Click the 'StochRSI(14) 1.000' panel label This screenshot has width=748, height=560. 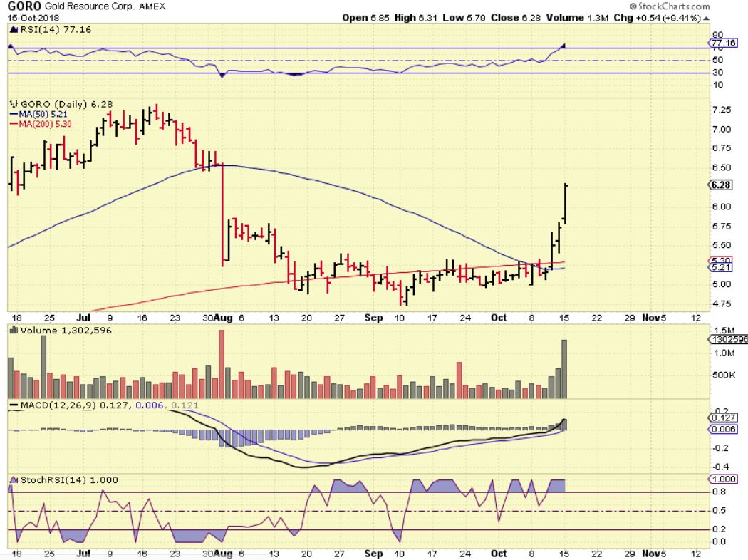coord(69,480)
